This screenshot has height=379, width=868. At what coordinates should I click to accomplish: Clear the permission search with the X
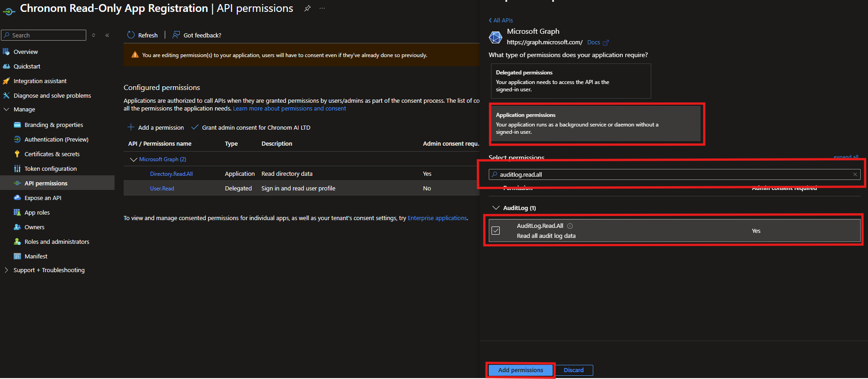tap(855, 174)
